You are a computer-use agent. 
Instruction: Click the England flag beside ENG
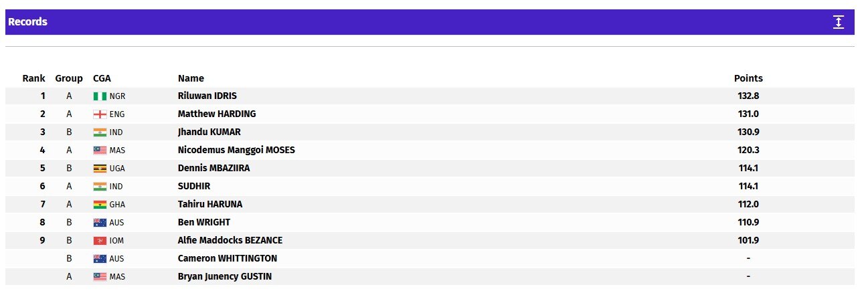click(x=100, y=114)
